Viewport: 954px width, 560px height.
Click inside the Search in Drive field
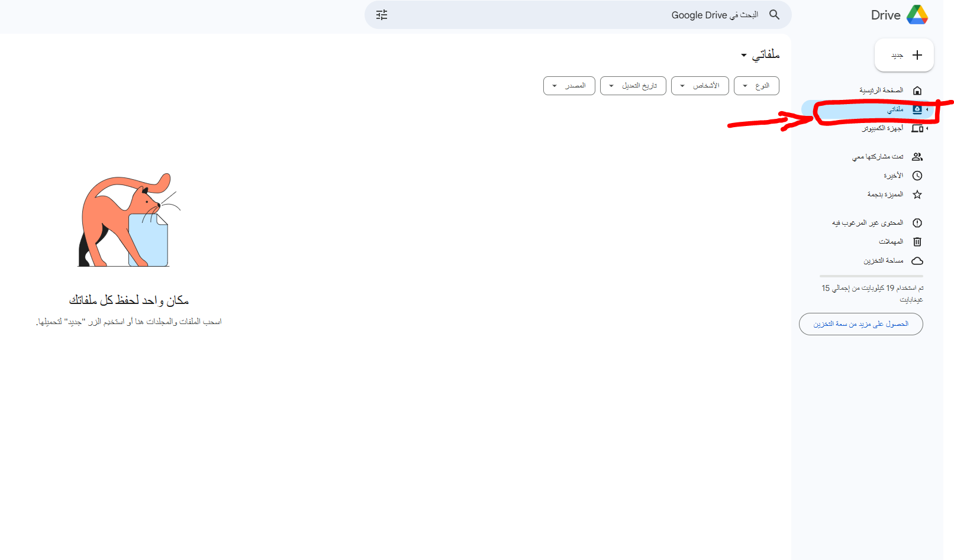(681, 15)
